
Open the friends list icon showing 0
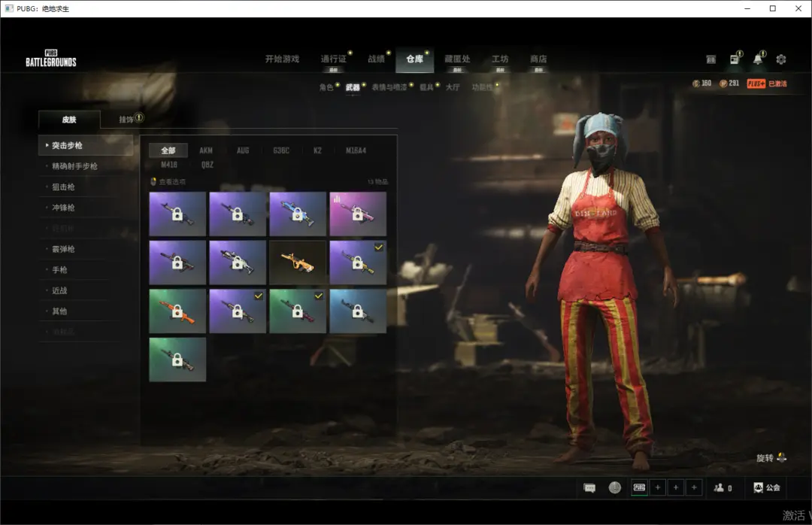tap(719, 487)
